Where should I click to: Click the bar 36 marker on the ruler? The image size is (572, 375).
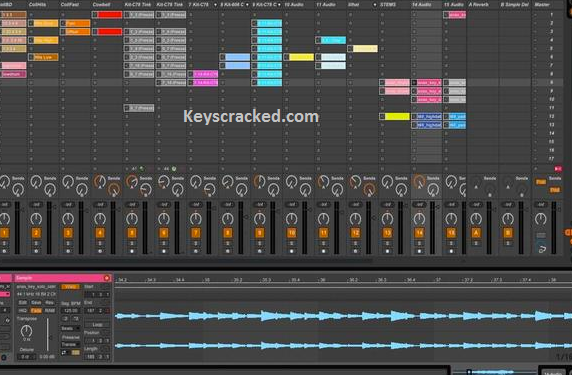(322, 280)
